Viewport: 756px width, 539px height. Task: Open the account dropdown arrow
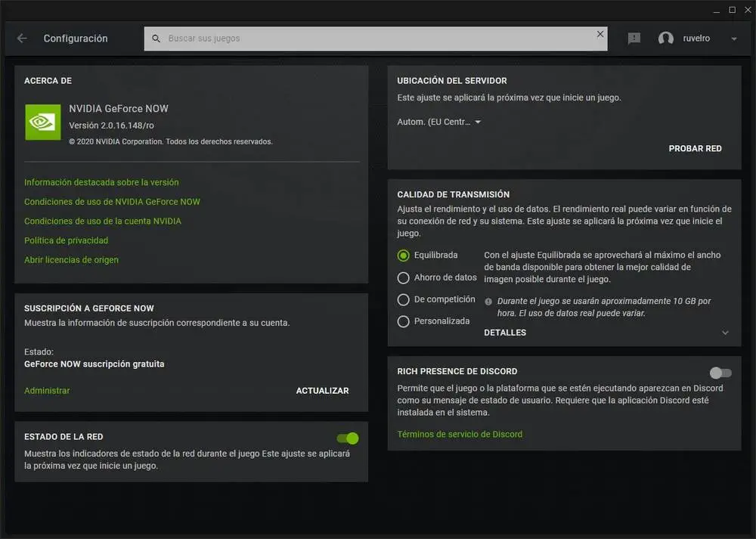pyautogui.click(x=734, y=39)
